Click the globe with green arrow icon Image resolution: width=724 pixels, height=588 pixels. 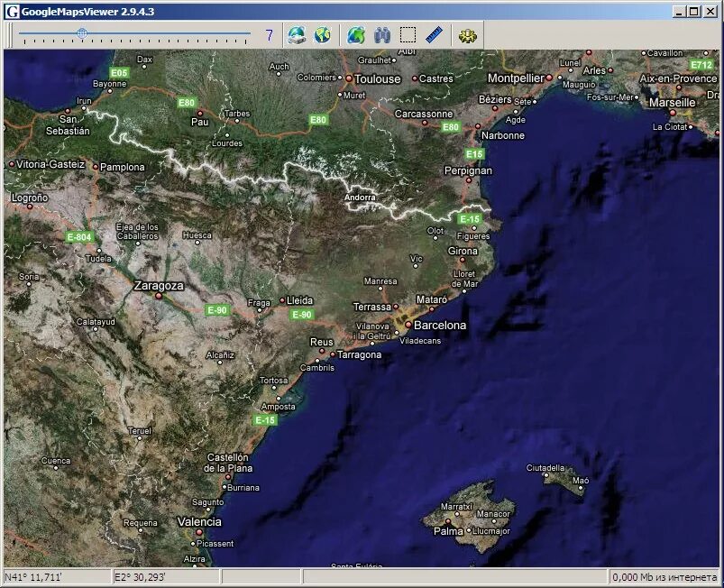click(356, 35)
